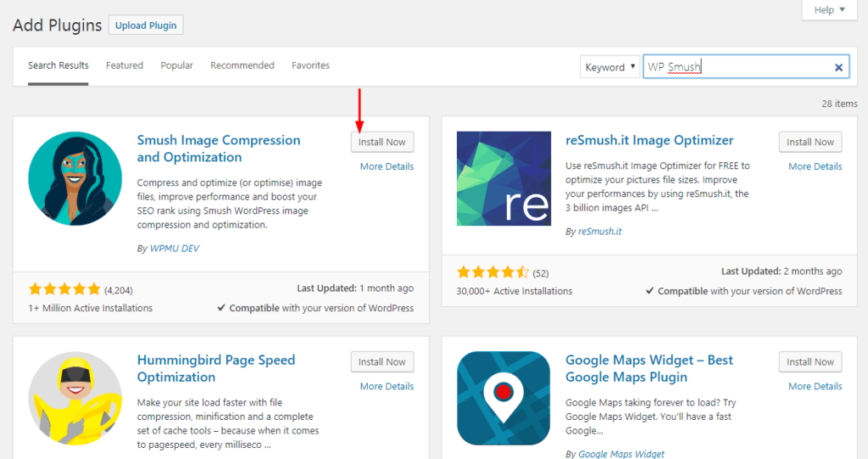Clear the search field with X icon
Viewport: 868px width, 459px height.
click(838, 67)
